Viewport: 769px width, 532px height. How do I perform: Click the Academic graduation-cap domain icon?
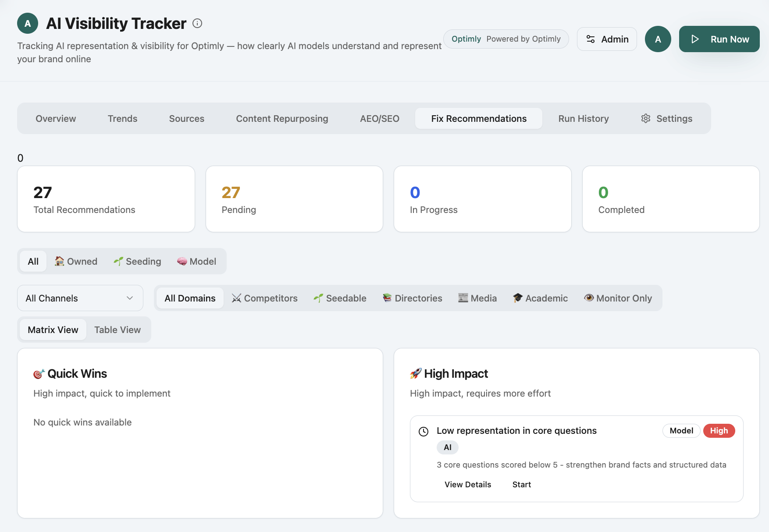tap(518, 298)
